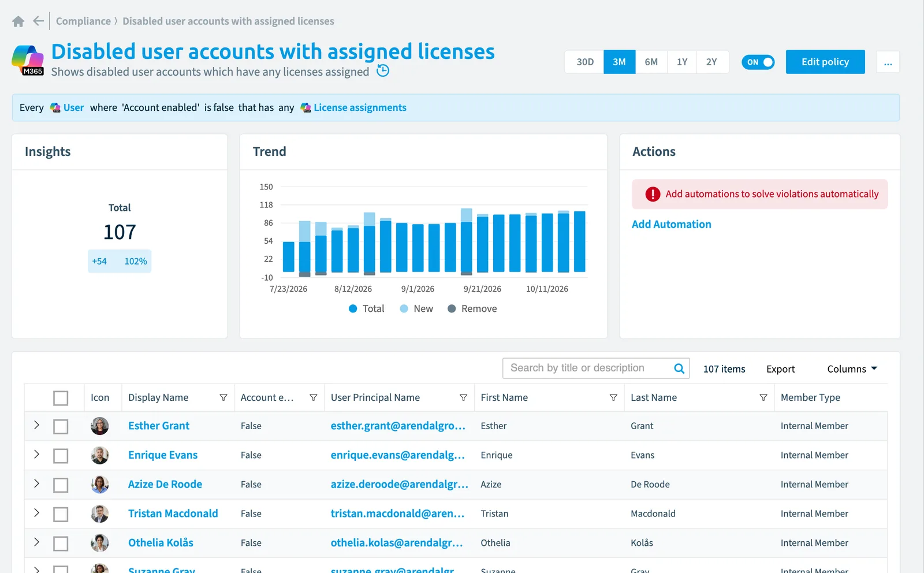Open the more options ellipsis menu

888,62
